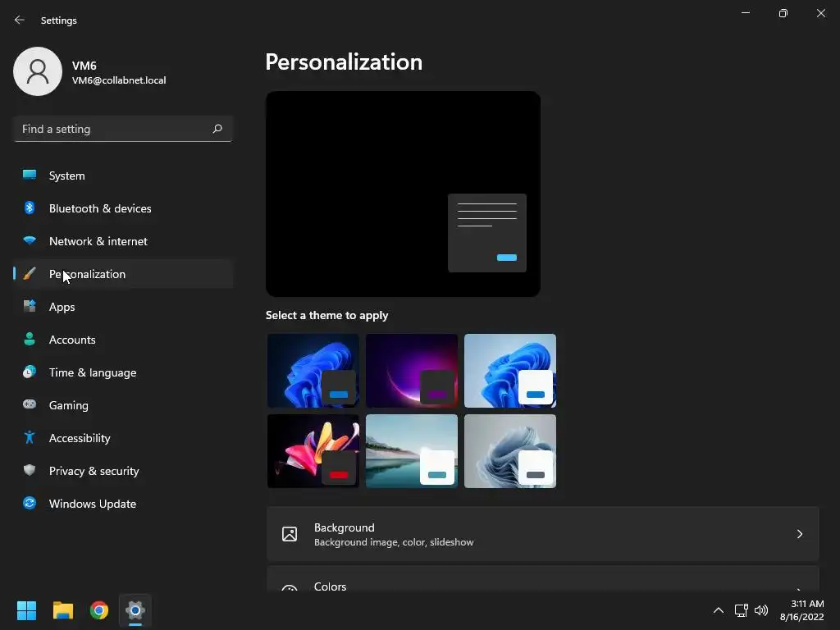This screenshot has height=630, width=840.
Task: Expand the Background chevron arrow
Action: point(799,534)
